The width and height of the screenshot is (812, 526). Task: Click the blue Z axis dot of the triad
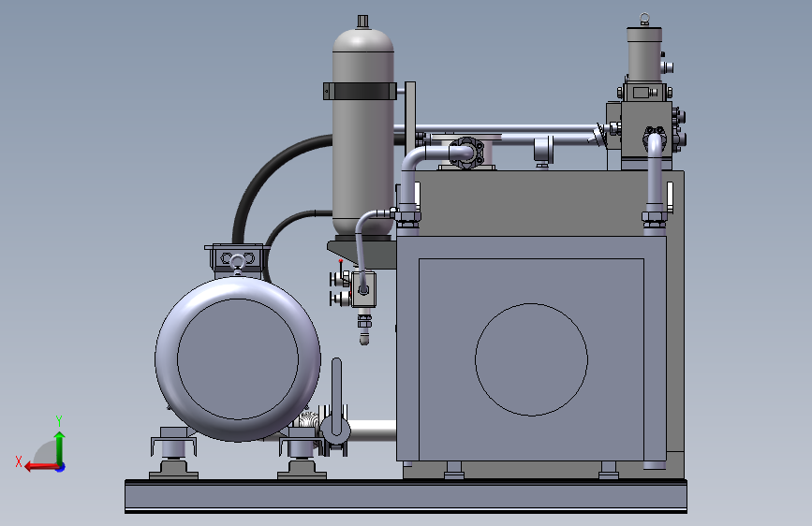pos(61,468)
